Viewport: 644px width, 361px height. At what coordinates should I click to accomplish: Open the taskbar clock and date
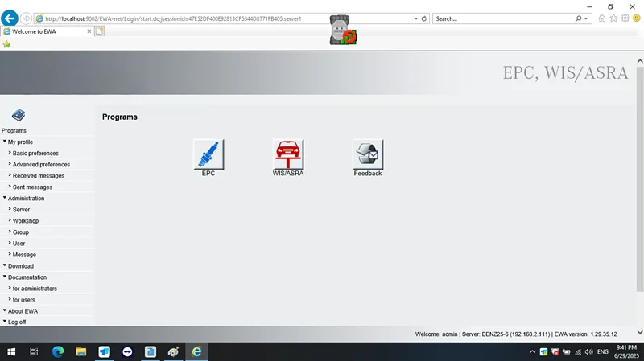626,351
